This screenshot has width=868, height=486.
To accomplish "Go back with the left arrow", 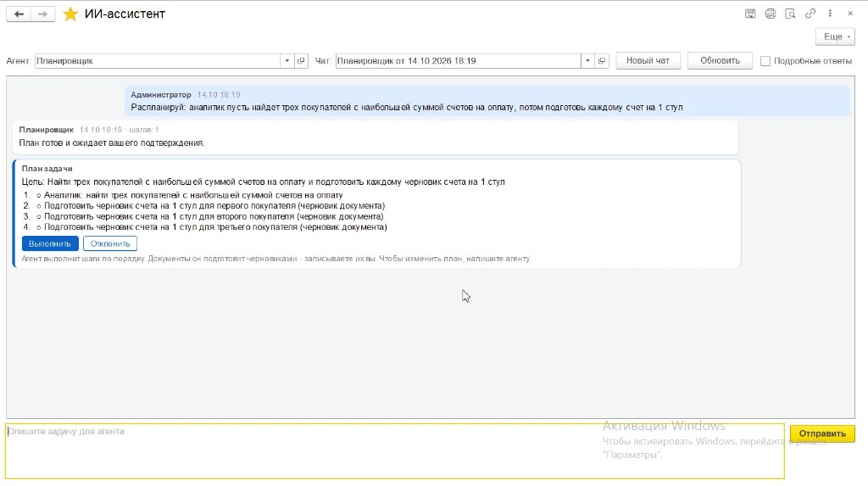I will coord(19,14).
